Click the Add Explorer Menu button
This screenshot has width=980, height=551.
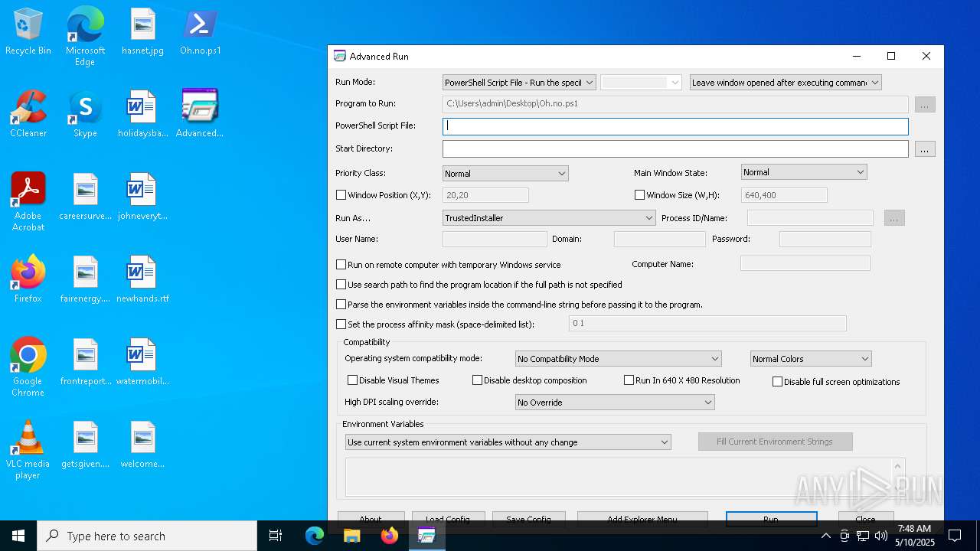coord(642,519)
